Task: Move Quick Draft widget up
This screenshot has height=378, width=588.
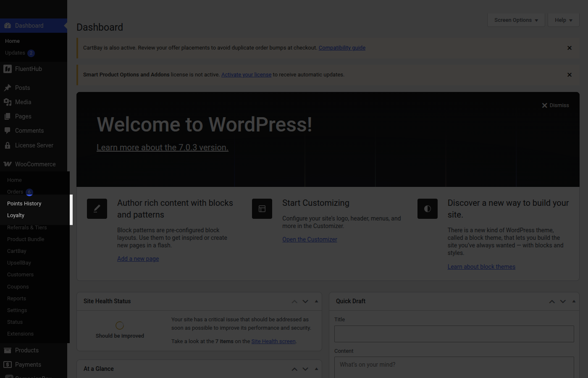Action: pos(552,302)
